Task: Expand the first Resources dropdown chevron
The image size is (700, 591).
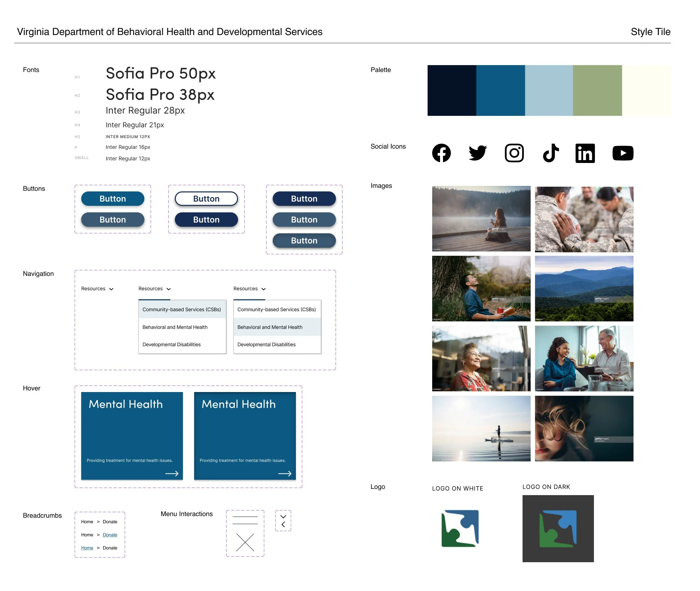Action: coord(111,289)
